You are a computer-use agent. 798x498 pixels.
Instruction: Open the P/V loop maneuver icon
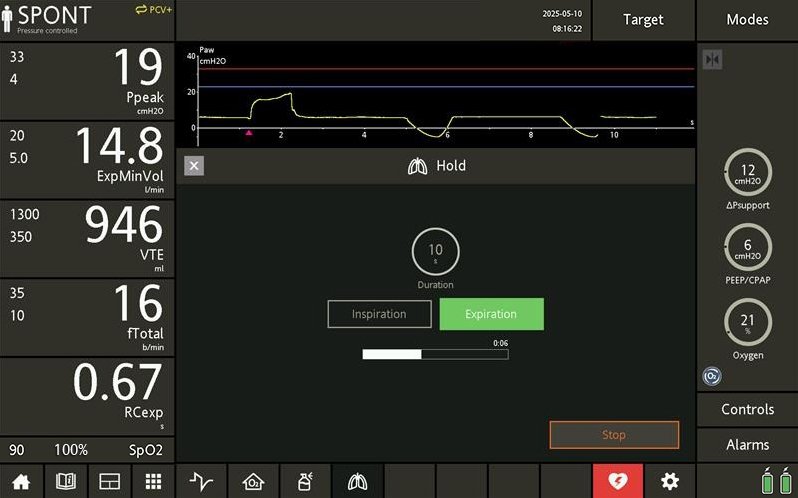pos(201,481)
